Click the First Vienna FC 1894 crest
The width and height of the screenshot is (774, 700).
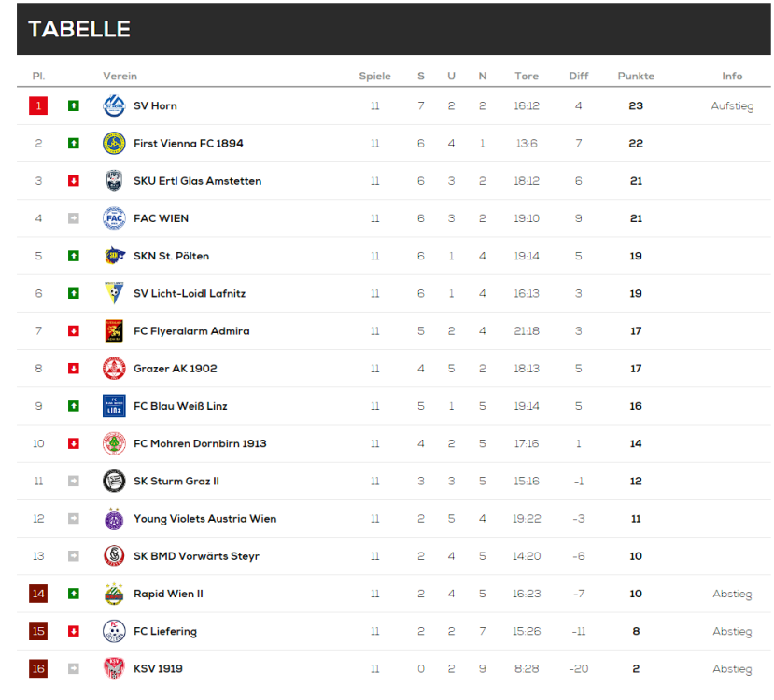113,144
